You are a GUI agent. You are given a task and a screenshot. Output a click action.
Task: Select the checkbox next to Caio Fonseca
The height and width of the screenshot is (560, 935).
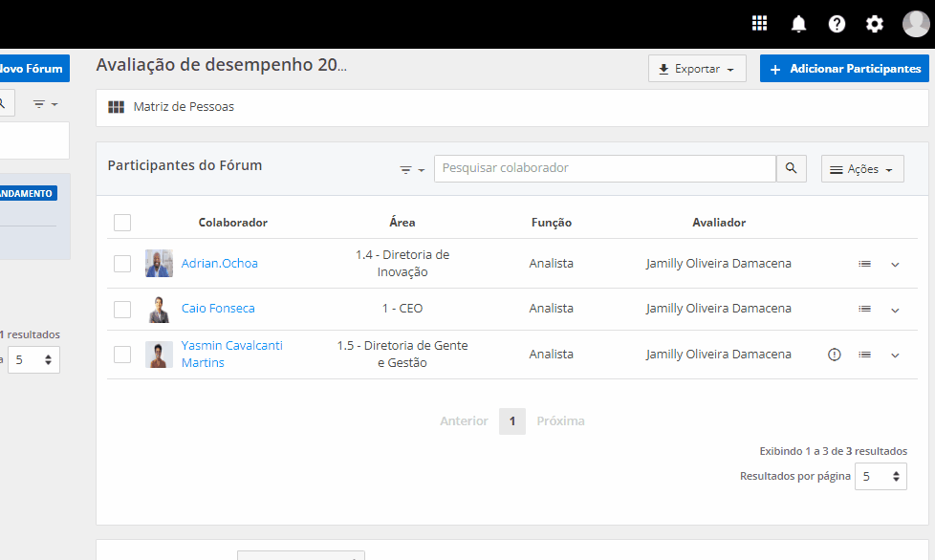click(122, 309)
